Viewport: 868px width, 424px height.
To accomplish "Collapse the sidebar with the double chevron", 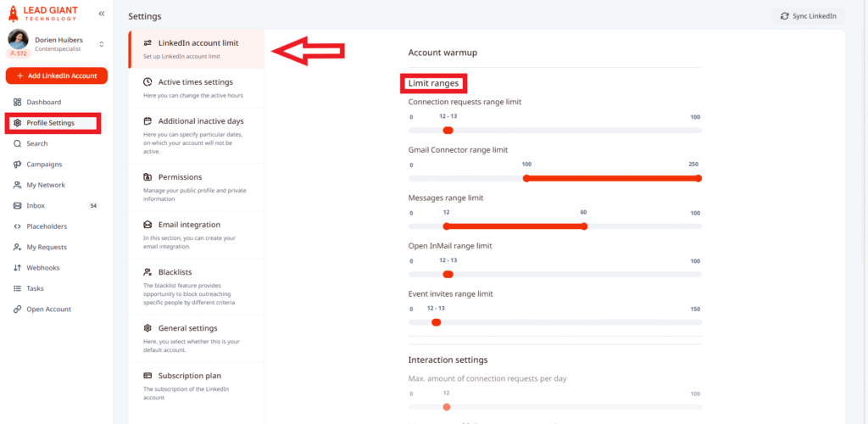I will click(x=102, y=14).
